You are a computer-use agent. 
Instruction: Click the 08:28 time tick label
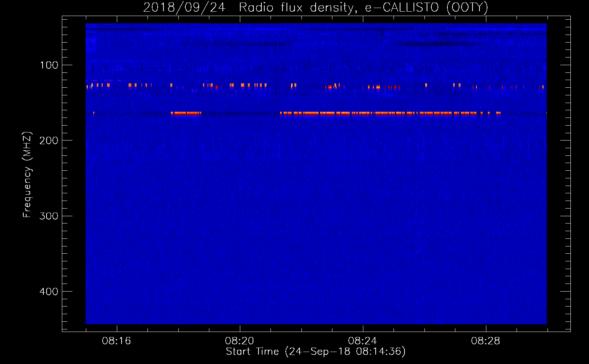pos(486,341)
